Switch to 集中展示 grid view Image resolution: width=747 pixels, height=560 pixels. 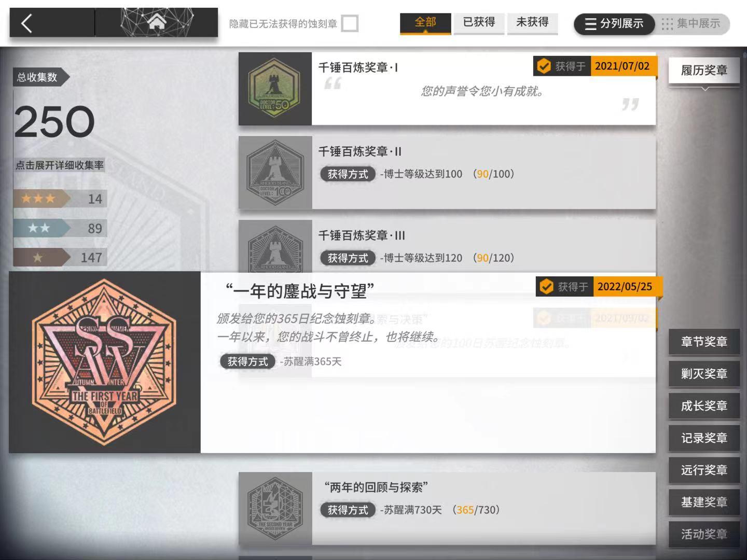691,24
